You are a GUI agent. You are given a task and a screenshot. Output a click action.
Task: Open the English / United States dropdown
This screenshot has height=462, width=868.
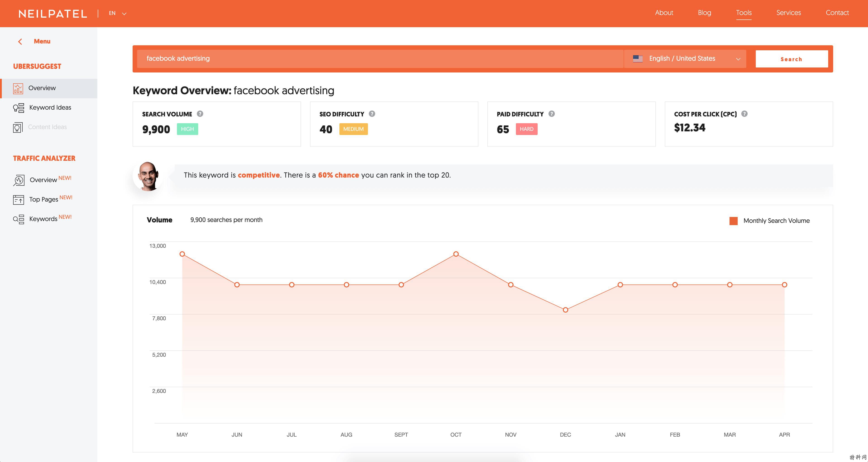tap(685, 59)
